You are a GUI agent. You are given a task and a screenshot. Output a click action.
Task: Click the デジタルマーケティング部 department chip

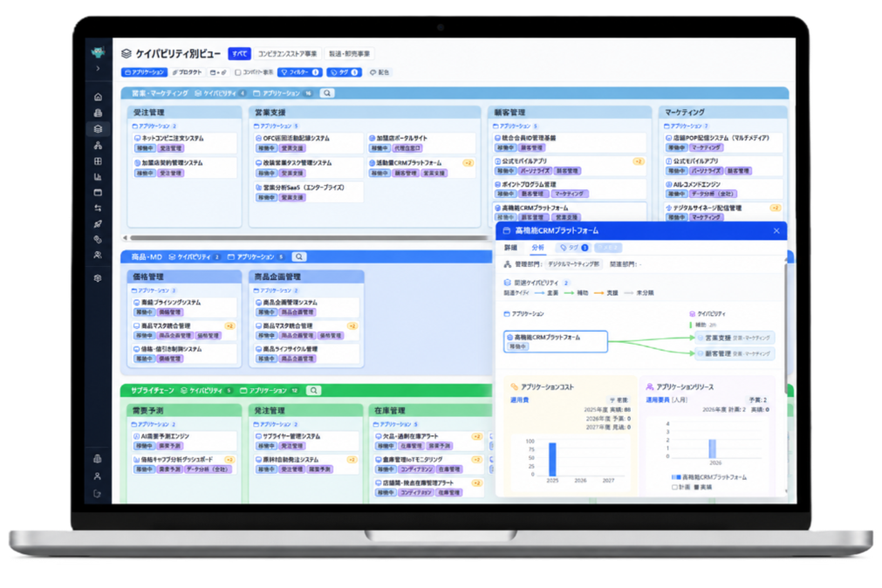pos(574,263)
